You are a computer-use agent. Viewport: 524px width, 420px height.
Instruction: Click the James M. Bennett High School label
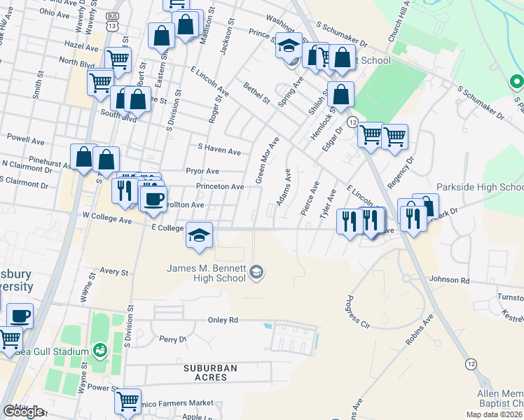(x=207, y=273)
